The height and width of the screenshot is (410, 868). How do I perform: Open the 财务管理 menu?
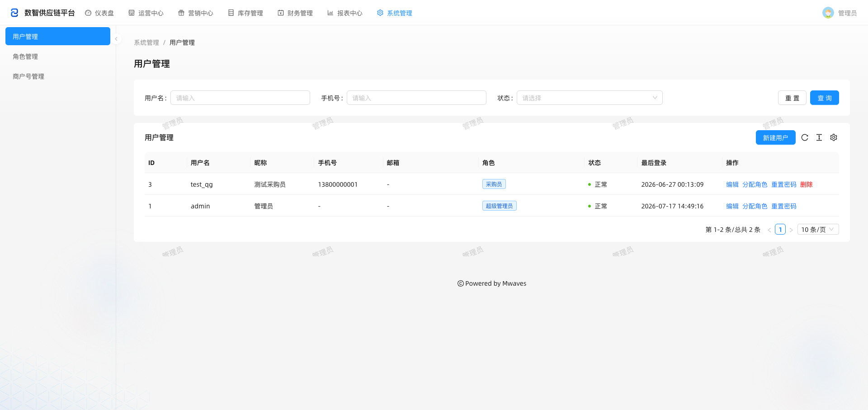click(295, 13)
